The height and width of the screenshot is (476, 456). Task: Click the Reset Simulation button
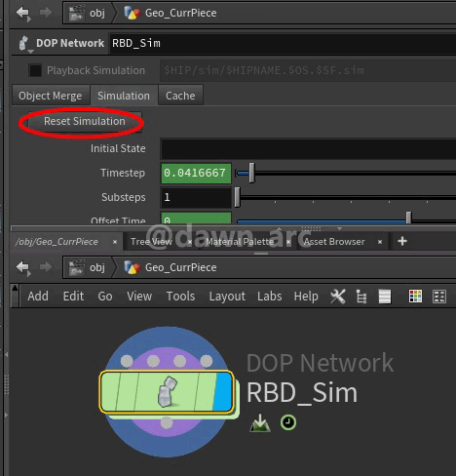click(x=85, y=122)
